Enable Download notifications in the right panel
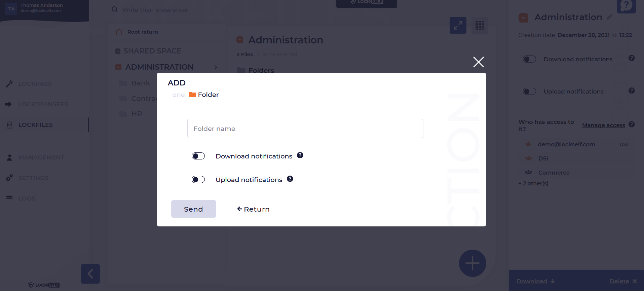Viewport: 644px width, 291px height. click(x=529, y=59)
